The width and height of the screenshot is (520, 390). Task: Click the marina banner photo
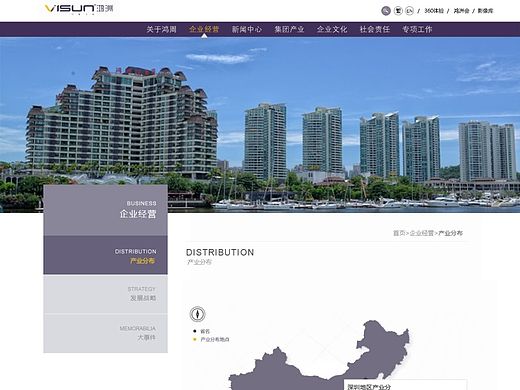(x=260, y=125)
